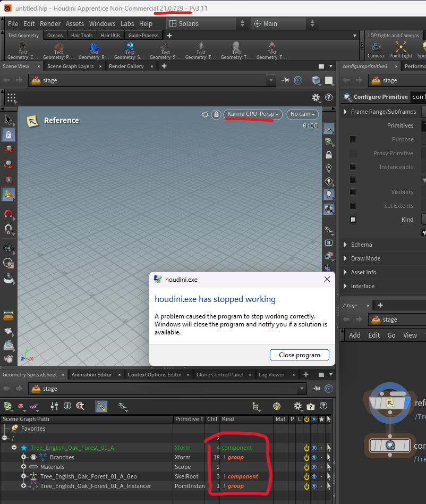The image size is (426, 504).
Task: Expand the Asset Info section
Action: [x=345, y=272]
